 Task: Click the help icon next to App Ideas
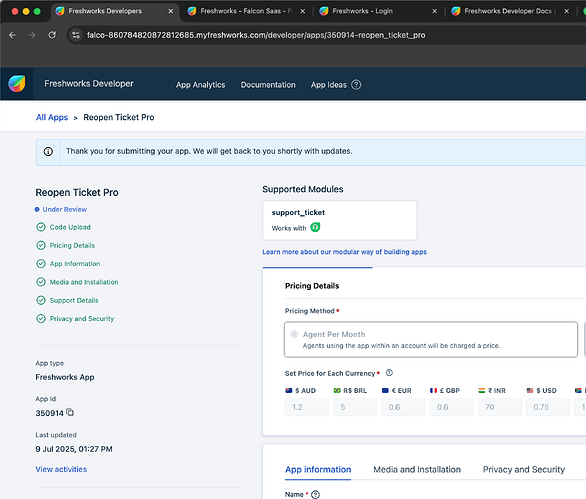pos(356,85)
